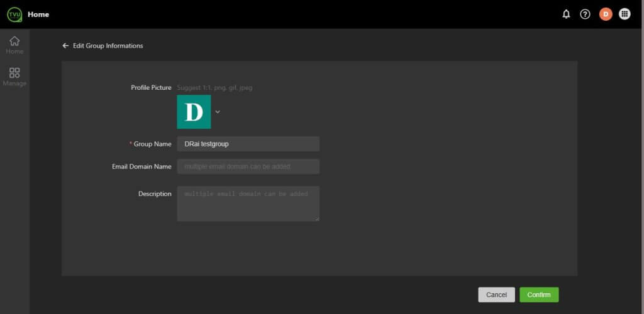Click the green D profile picture thumbnail
Screen dimensions: 644x314
click(x=194, y=112)
